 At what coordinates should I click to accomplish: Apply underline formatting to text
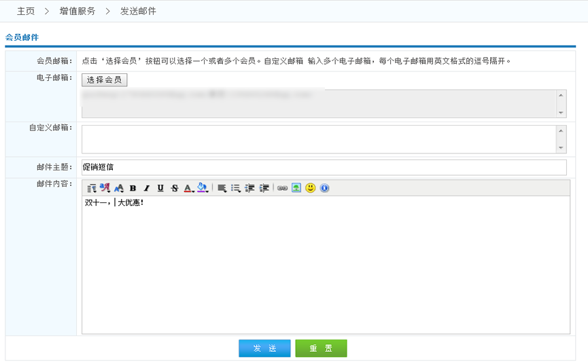[160, 188]
